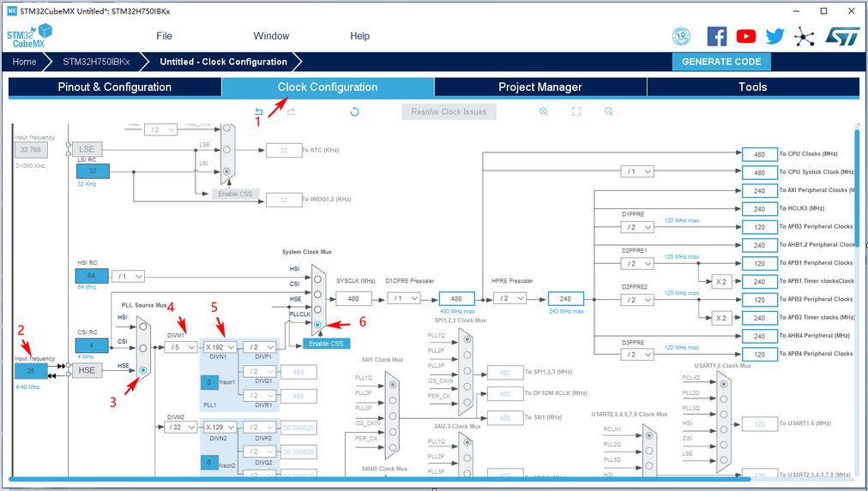Open the DIVM1 /5 divider dropdown
This screenshot has width=868, height=491.
(x=180, y=347)
